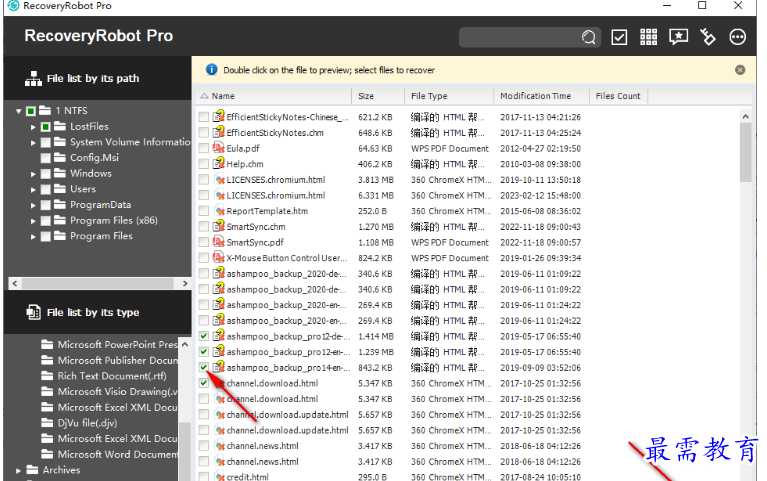Screen dimensions: 767x481
Task: Expand the Program Files (x86) node
Action: click(x=33, y=221)
